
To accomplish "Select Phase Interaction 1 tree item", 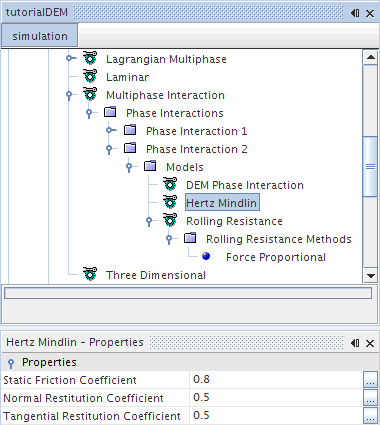I will 197,131.
